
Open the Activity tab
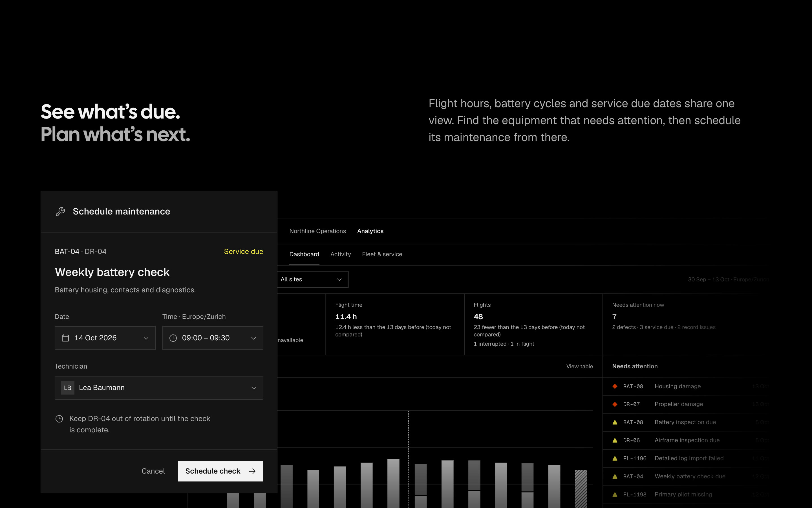point(341,254)
